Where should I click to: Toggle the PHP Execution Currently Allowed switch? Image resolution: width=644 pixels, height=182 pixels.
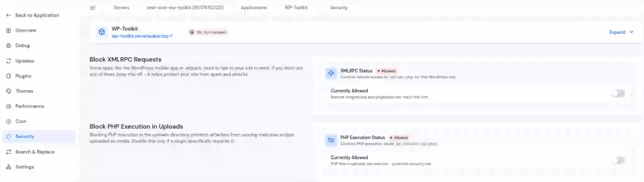(618, 160)
